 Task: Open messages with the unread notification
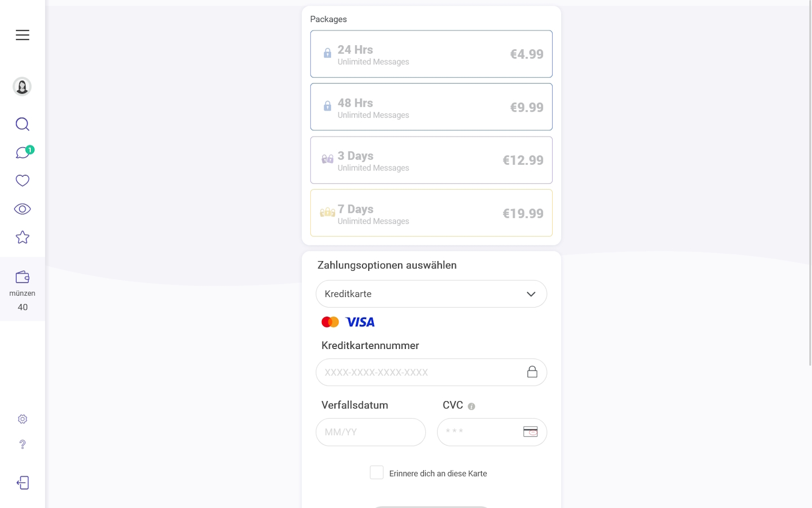pyautogui.click(x=22, y=152)
